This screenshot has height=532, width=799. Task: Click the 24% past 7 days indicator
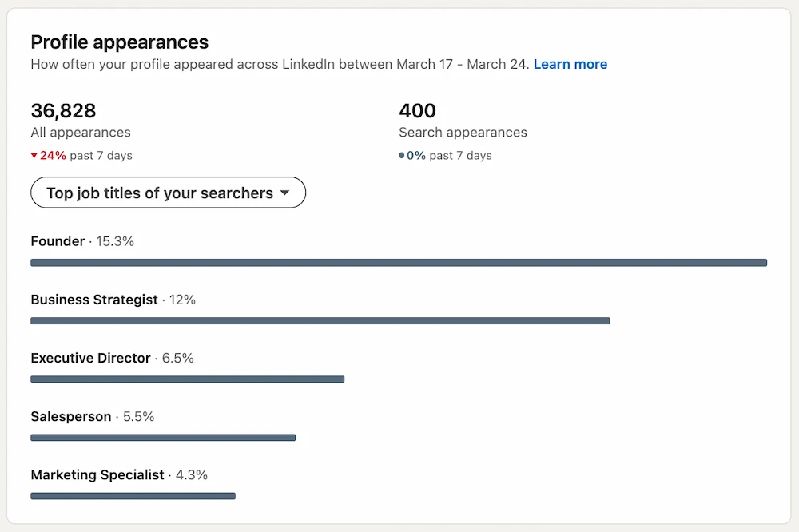pyautogui.click(x=81, y=156)
